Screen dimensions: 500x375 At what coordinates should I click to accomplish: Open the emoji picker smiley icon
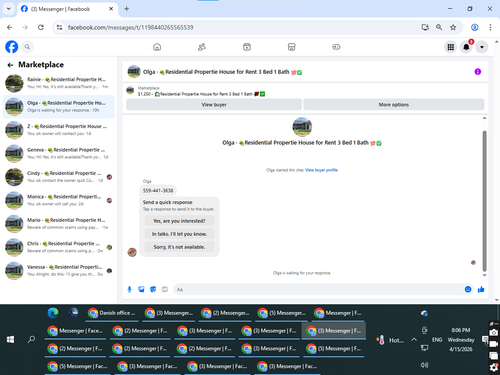pos(468,289)
